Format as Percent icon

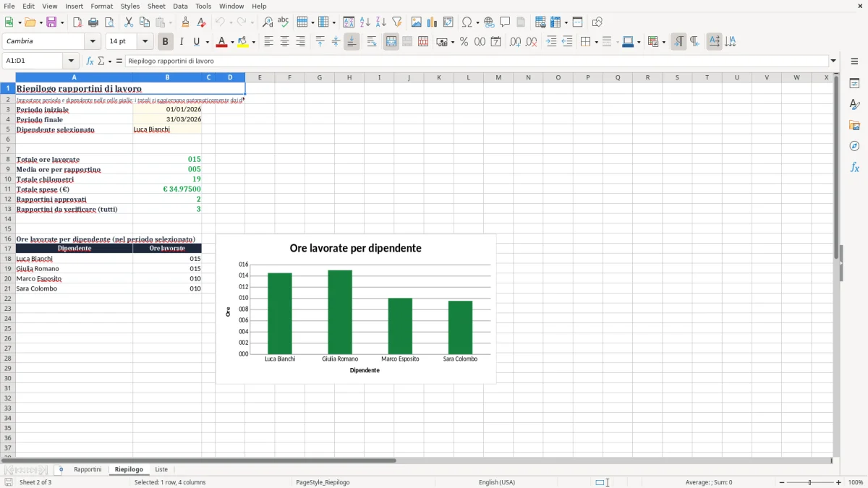(x=464, y=42)
